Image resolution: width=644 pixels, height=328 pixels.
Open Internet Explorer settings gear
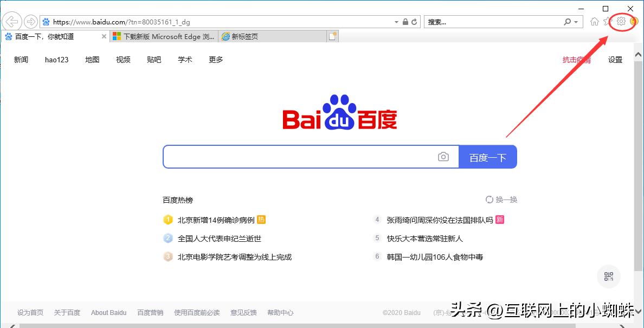click(x=621, y=22)
